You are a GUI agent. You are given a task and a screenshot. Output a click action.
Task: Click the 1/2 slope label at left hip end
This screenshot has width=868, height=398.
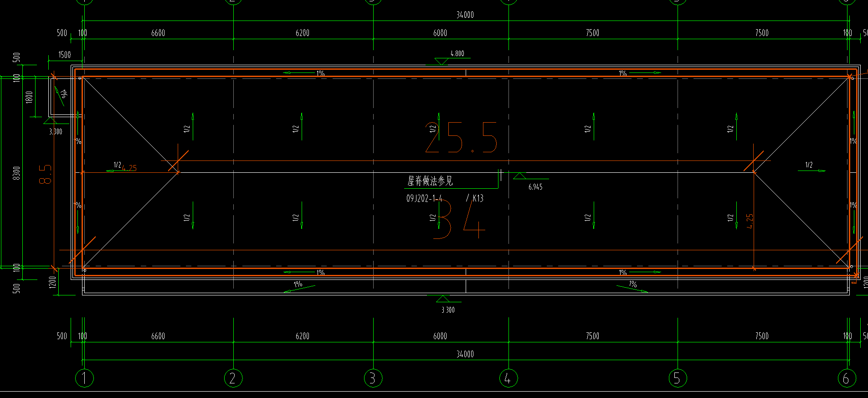tap(117, 165)
